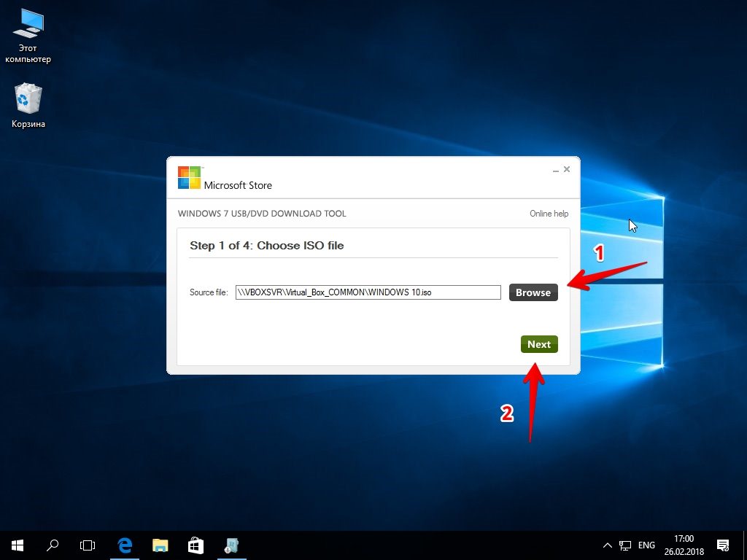Open File Explorer from taskbar

160,545
